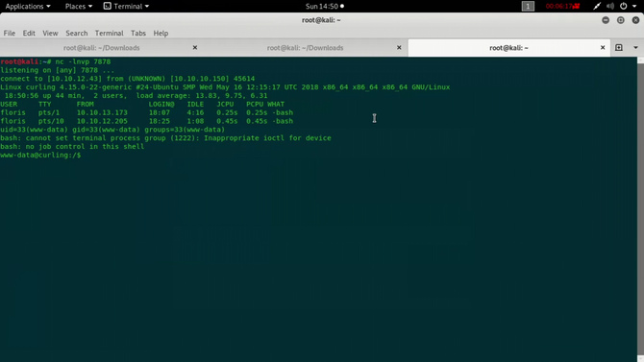Viewport: 644px width, 362px height.
Task: Click the 'JCPU' column header
Action: 225,105
